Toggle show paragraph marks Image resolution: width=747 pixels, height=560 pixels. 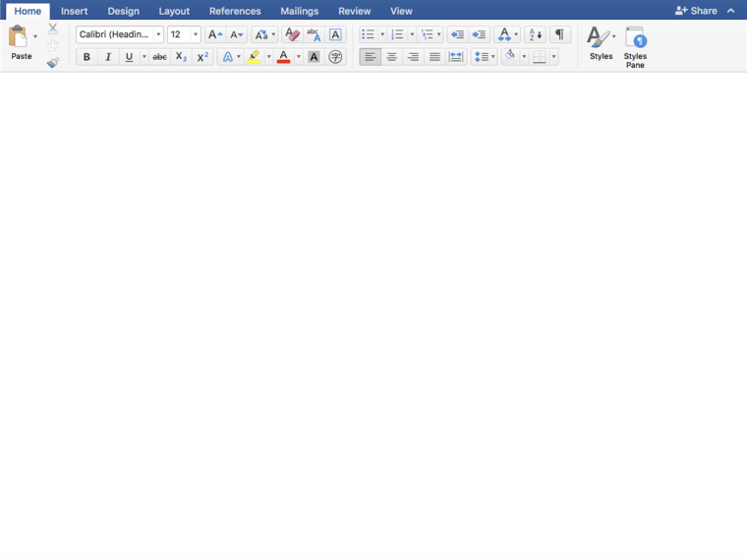click(x=559, y=34)
